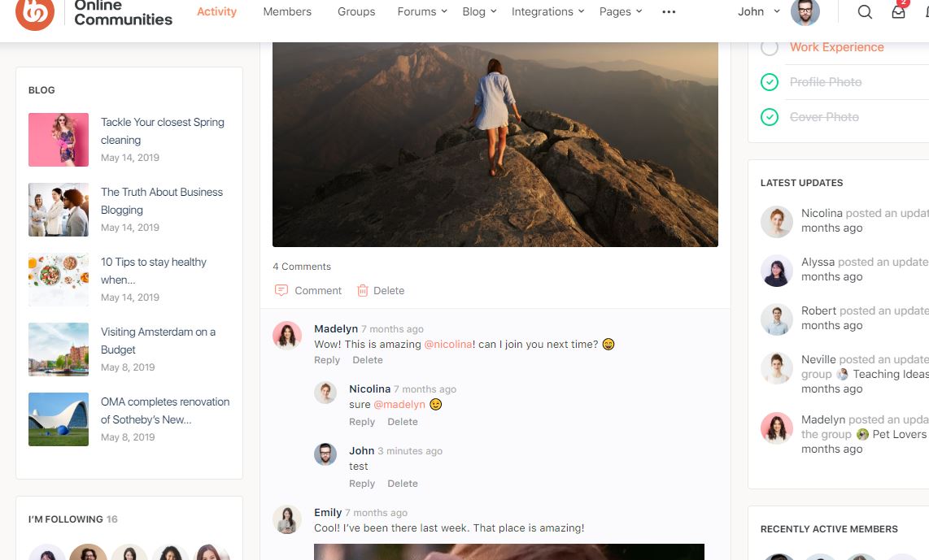Click the white building blog thumbnail

[x=59, y=419]
